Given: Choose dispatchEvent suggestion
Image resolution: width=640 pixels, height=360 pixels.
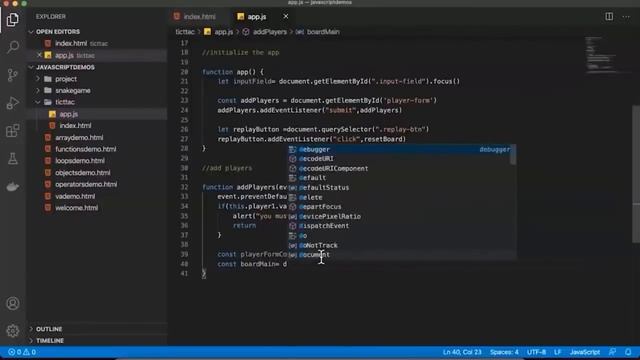Looking at the screenshot, I should pyautogui.click(x=399, y=226).
